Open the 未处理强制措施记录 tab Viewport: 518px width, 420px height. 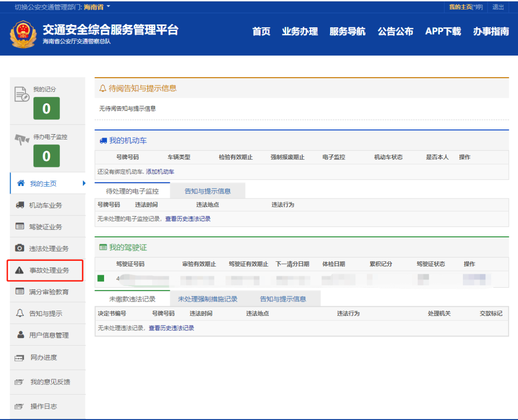pyautogui.click(x=209, y=298)
